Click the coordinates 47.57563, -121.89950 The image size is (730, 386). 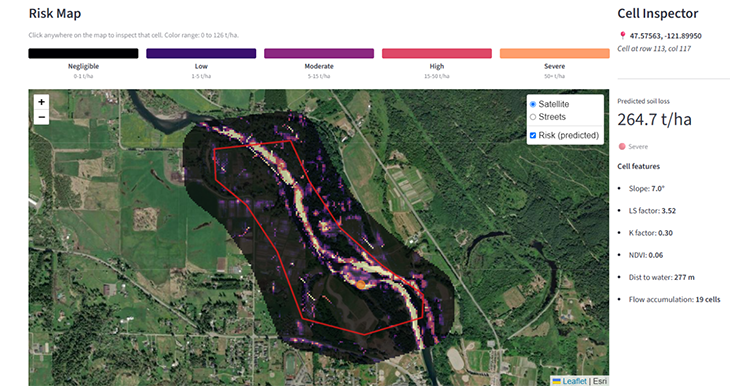point(665,36)
